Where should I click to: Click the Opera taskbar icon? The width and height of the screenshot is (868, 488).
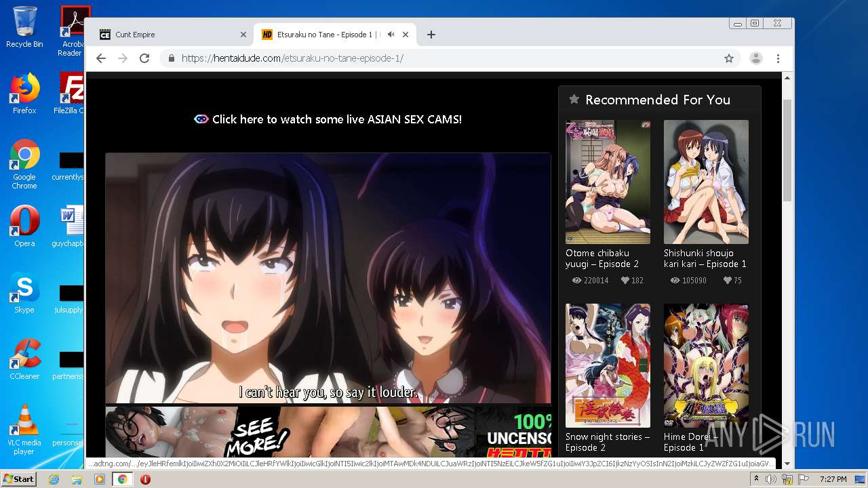tap(145, 479)
